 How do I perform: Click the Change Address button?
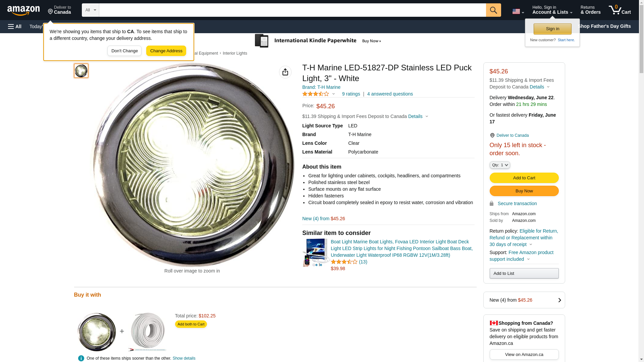[x=166, y=51]
